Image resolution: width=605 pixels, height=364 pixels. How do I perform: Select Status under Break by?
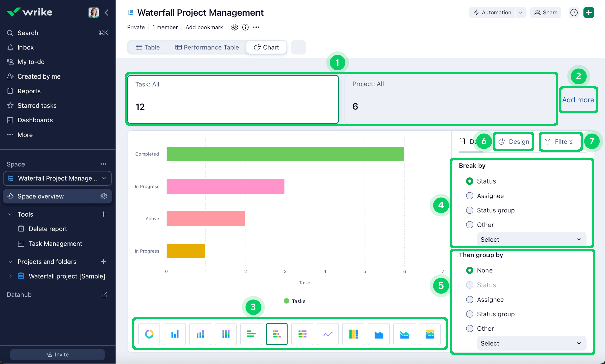(470, 181)
